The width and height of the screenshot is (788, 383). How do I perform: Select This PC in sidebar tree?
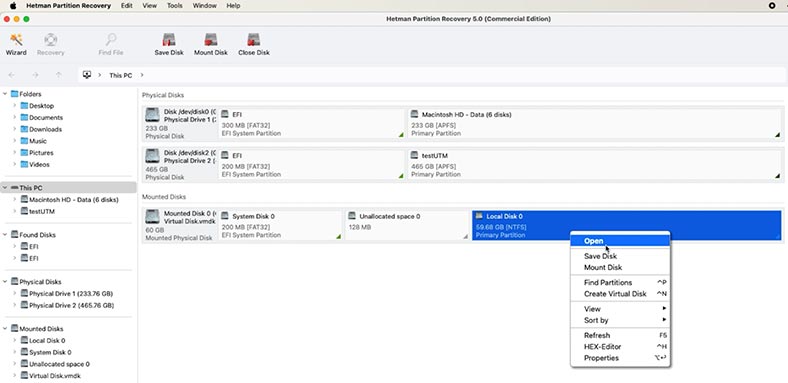(68, 188)
